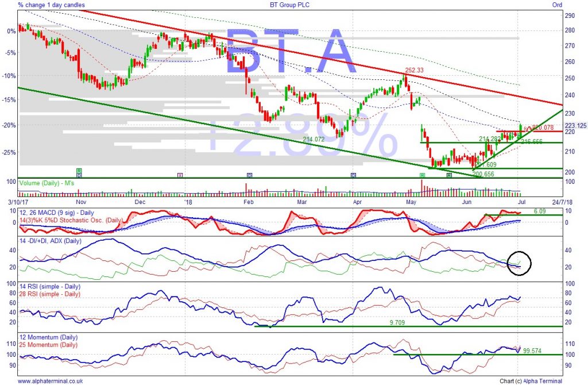Click the dark R marker before June
Viewport: 588px width, 385px height.
[x=449, y=175]
